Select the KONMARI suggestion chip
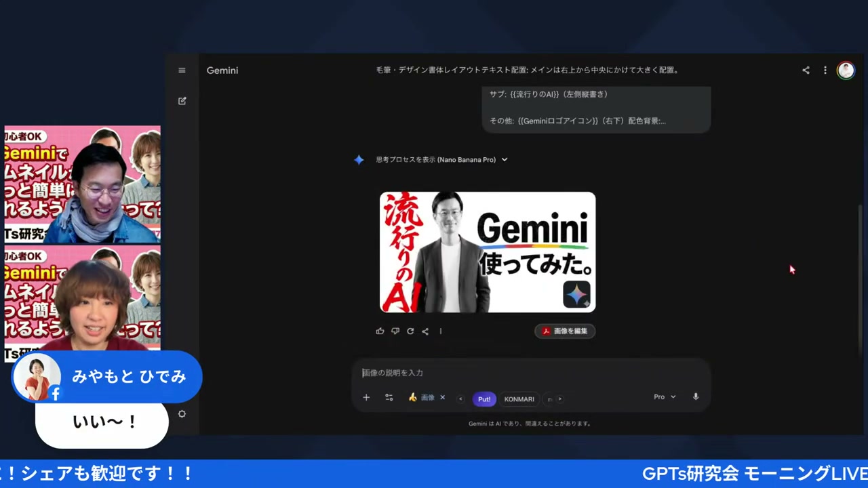The width and height of the screenshot is (868, 488). point(519,399)
